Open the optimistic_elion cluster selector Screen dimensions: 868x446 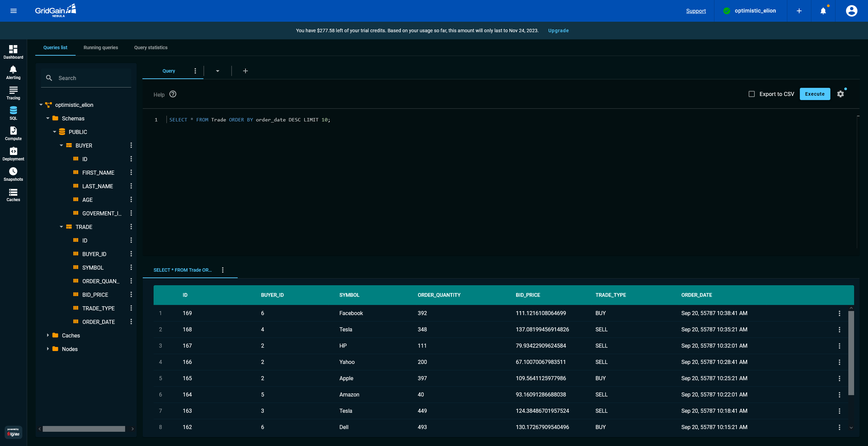pos(750,11)
